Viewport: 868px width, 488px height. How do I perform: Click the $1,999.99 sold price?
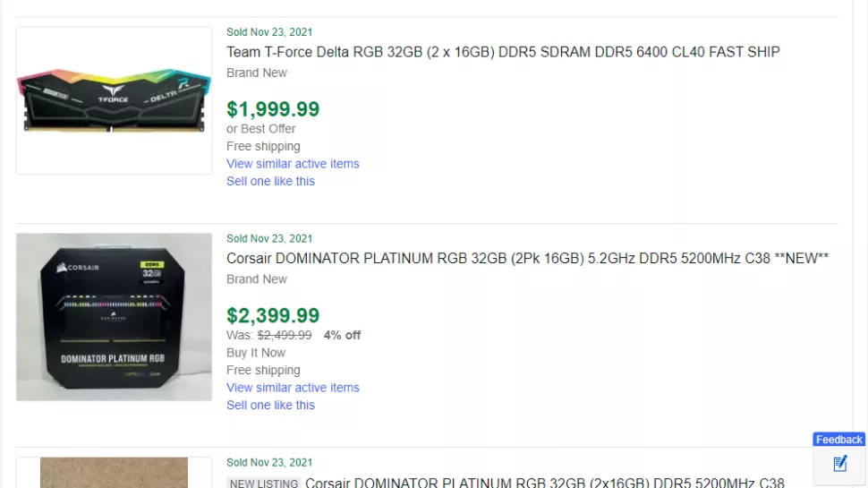[x=273, y=109]
